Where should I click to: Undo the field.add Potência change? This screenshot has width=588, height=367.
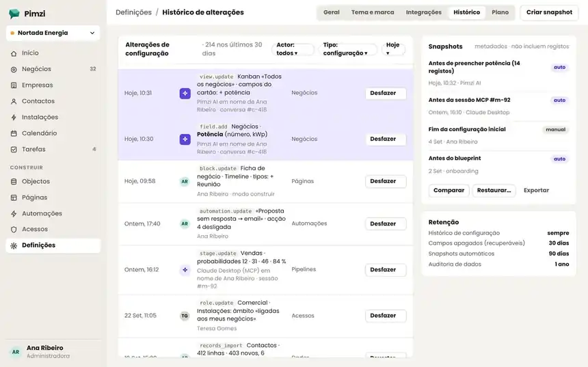(386, 139)
